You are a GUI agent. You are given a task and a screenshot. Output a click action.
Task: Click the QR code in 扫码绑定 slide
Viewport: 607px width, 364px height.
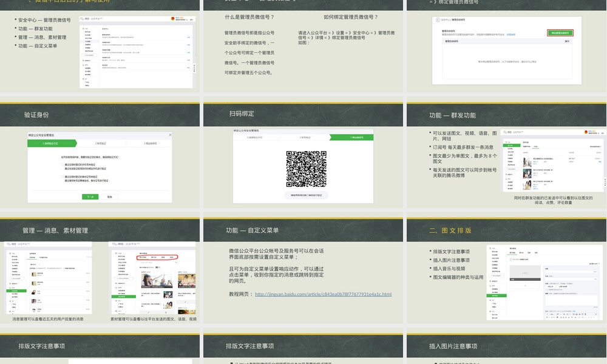(x=306, y=169)
